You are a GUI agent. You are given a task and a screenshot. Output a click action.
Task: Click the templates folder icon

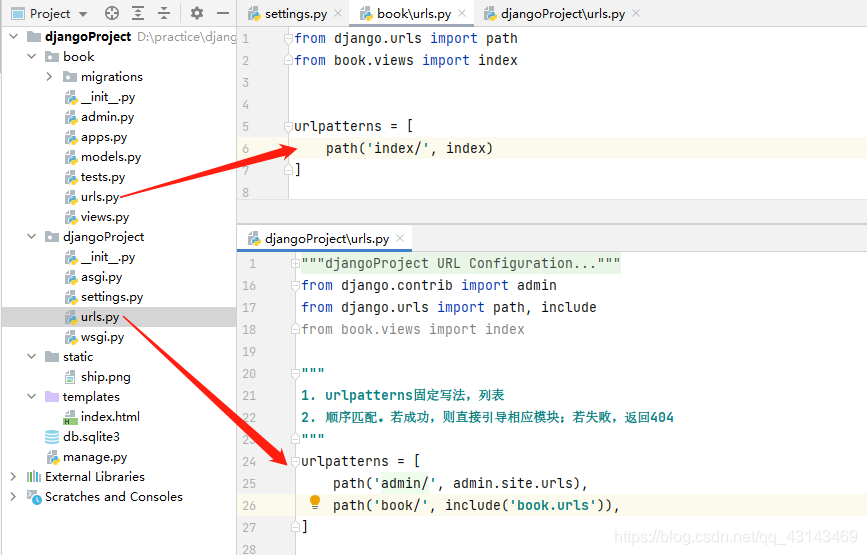tap(52, 396)
